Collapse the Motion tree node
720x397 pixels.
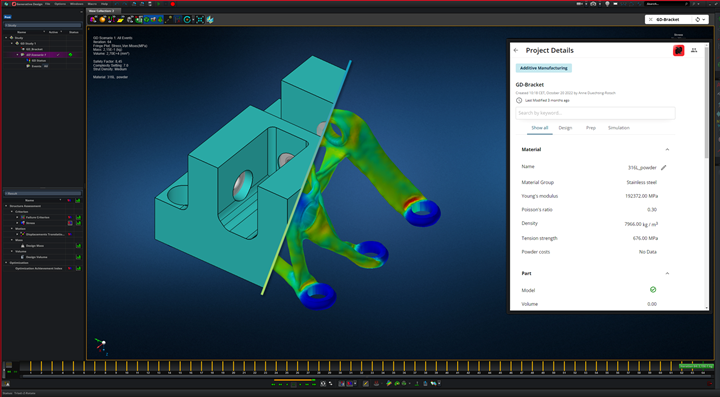click(x=12, y=229)
